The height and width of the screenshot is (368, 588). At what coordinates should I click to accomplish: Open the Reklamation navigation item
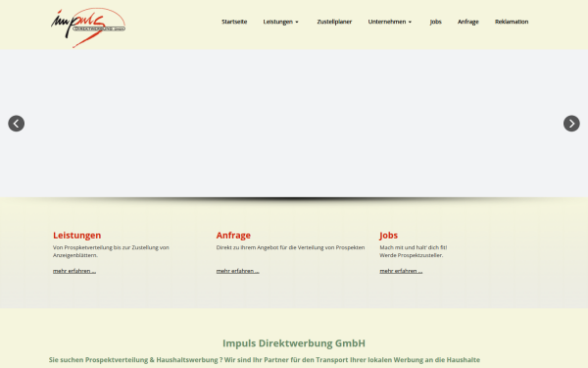[512, 22]
